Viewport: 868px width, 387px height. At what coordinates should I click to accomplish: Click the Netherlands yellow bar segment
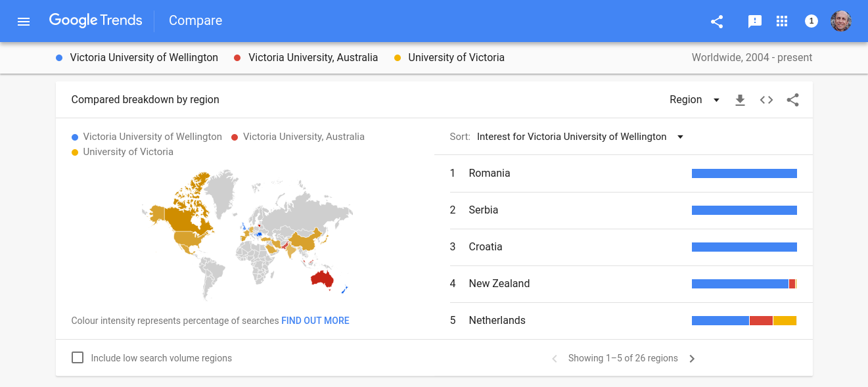click(785, 321)
